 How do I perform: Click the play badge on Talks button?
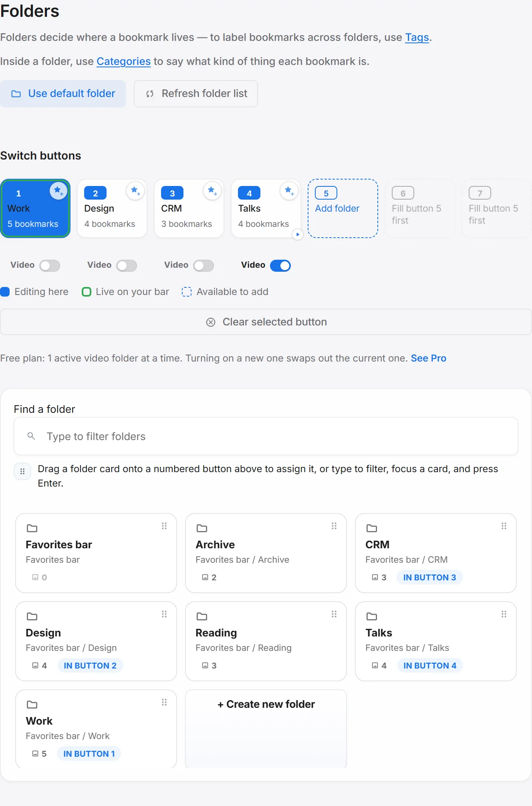[297, 234]
